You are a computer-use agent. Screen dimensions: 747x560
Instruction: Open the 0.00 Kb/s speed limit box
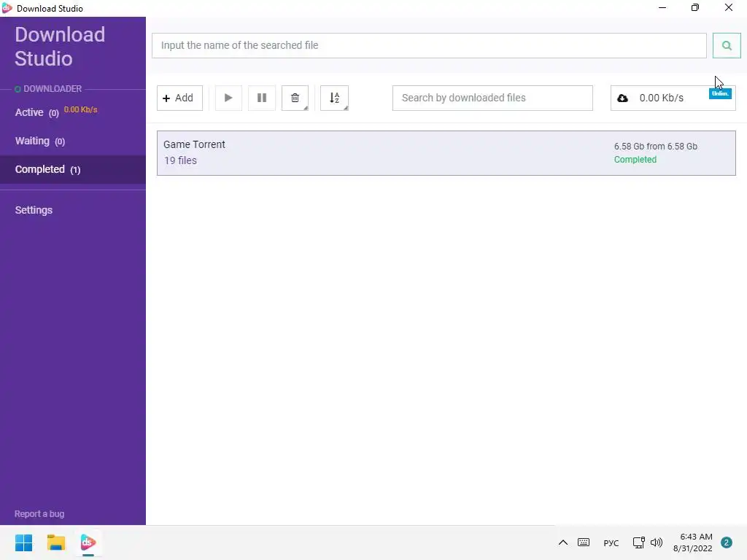pos(673,98)
